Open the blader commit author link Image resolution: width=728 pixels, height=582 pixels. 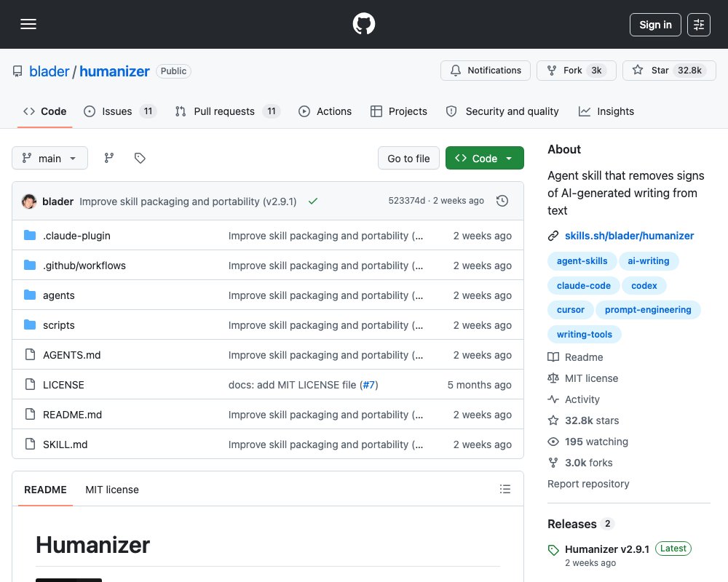pos(58,202)
